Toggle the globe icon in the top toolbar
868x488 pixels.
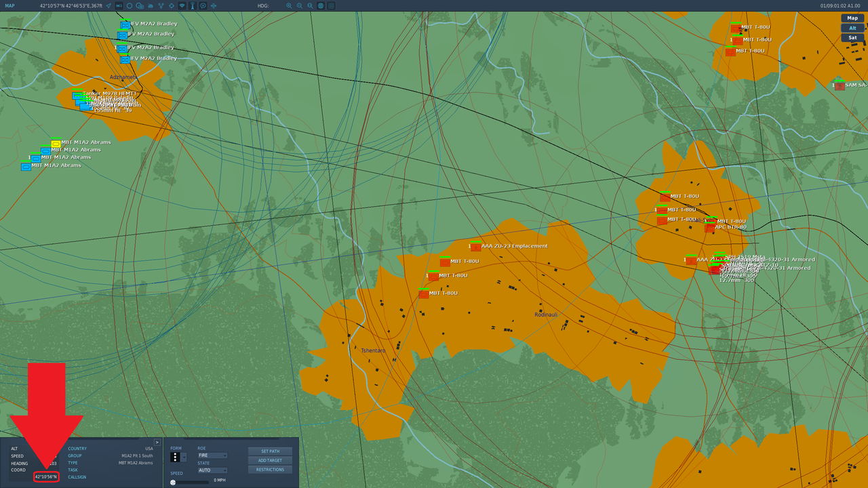pyautogui.click(x=321, y=5)
